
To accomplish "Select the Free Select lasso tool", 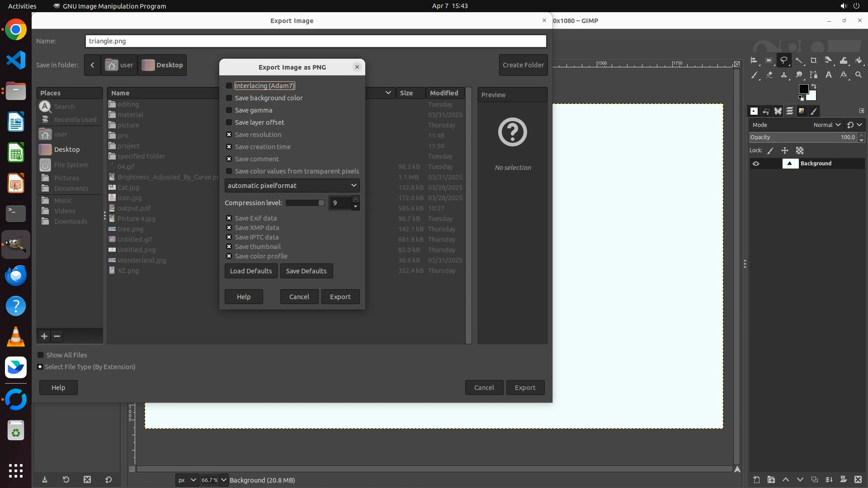I will (784, 60).
